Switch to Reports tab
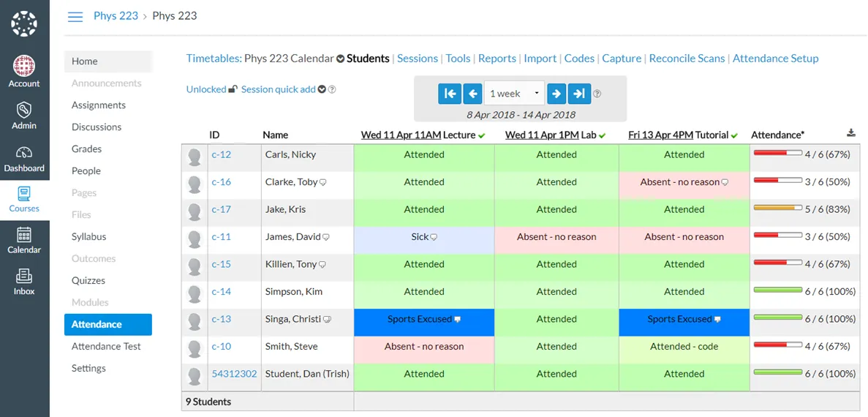Image resolution: width=868 pixels, height=417 pixels. pos(497,58)
